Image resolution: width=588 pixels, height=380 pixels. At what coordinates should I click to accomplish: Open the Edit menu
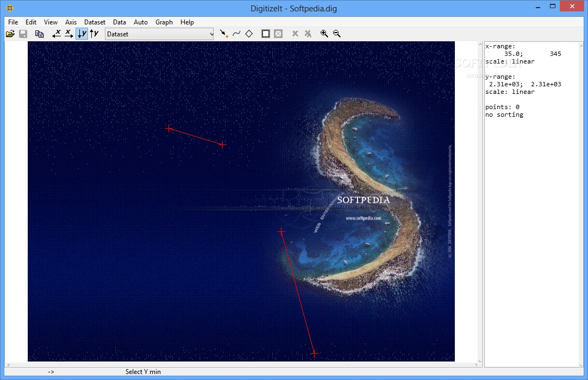[x=31, y=22]
